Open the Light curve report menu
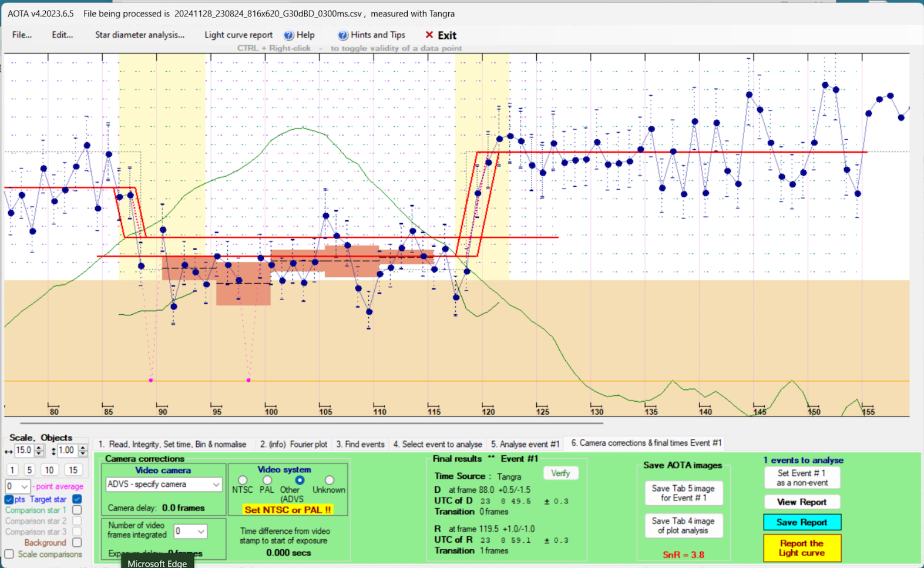This screenshot has height=568, width=924. (x=238, y=35)
